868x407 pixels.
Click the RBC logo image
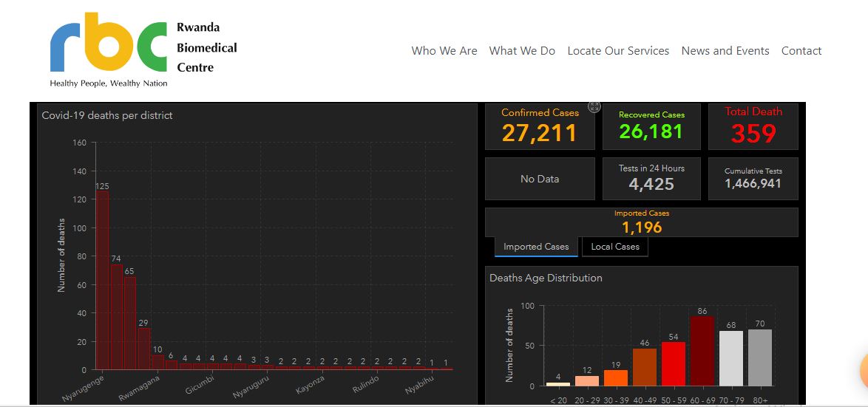109,49
